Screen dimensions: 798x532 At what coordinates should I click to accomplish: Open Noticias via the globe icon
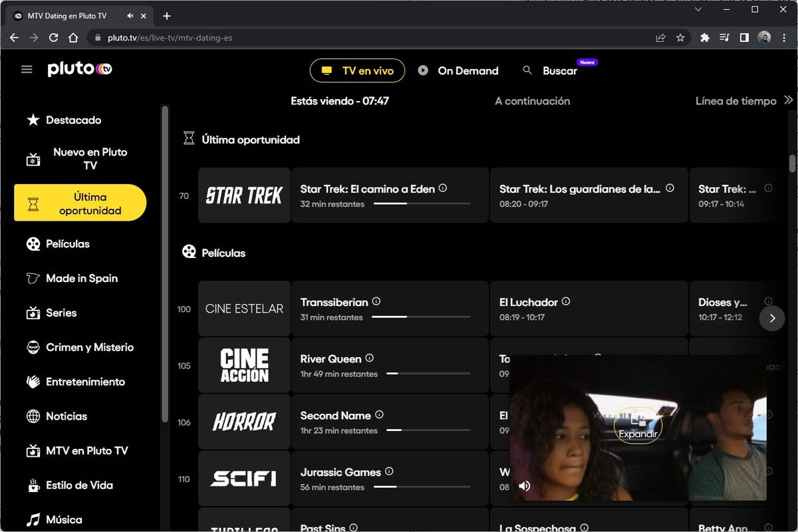coord(33,416)
